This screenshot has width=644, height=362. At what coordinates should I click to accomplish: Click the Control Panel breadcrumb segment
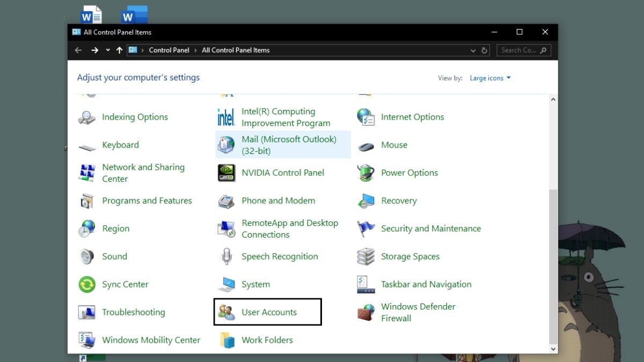[x=169, y=50]
